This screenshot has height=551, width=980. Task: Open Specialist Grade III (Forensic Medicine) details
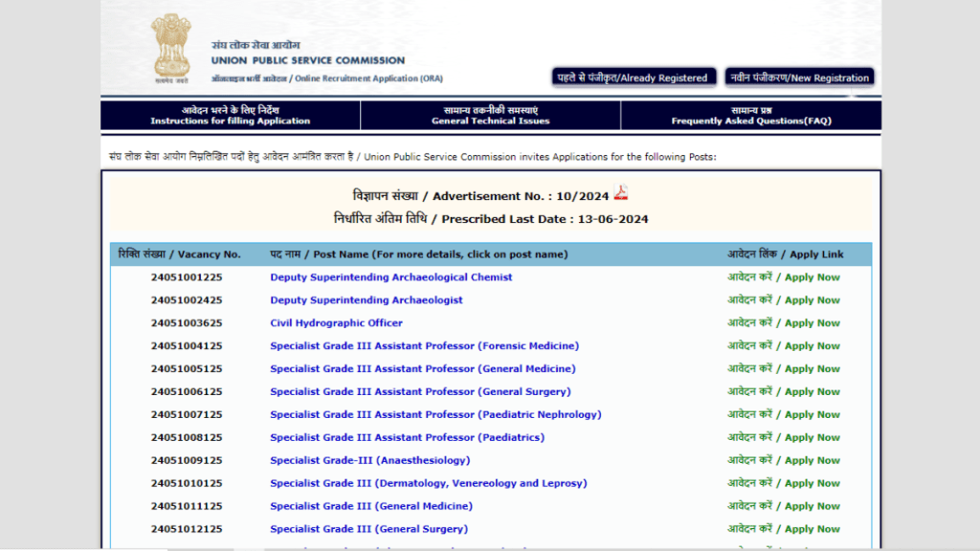(424, 345)
